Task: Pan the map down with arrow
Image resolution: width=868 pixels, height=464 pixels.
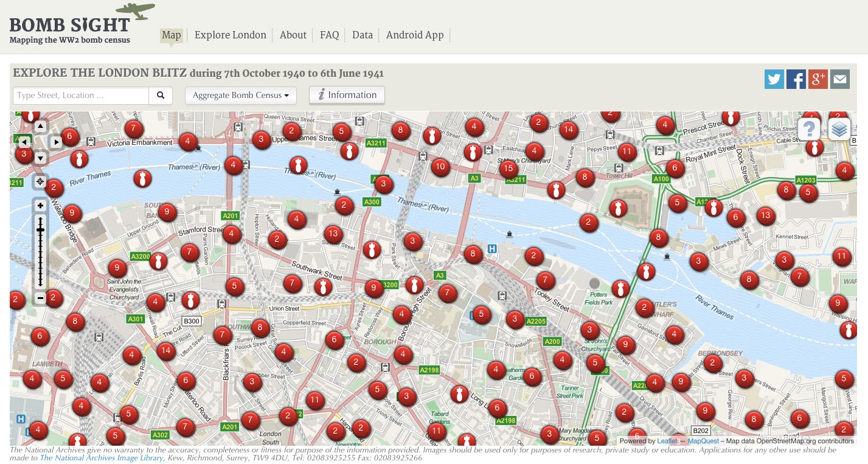Action: 40,158
